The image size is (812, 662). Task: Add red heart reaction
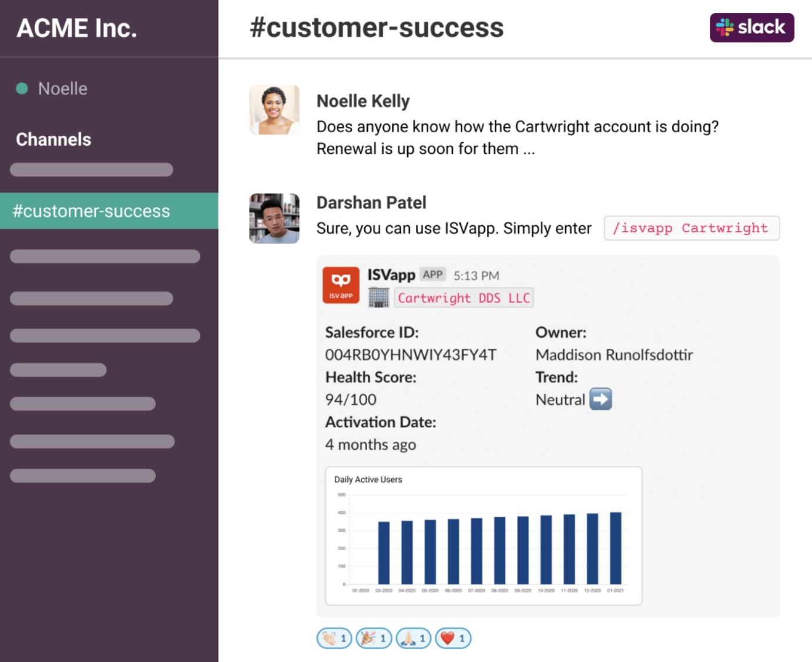[453, 638]
